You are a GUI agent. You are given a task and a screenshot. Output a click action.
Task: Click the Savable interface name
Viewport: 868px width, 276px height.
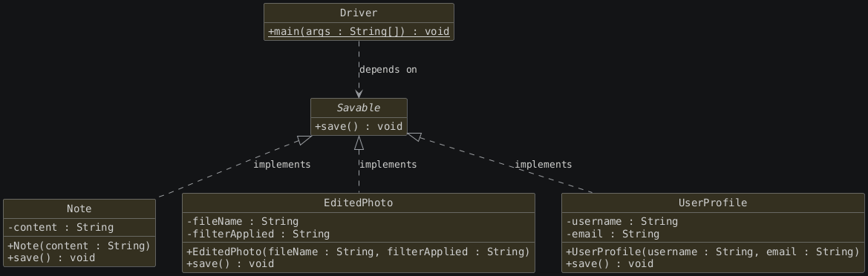tap(359, 108)
